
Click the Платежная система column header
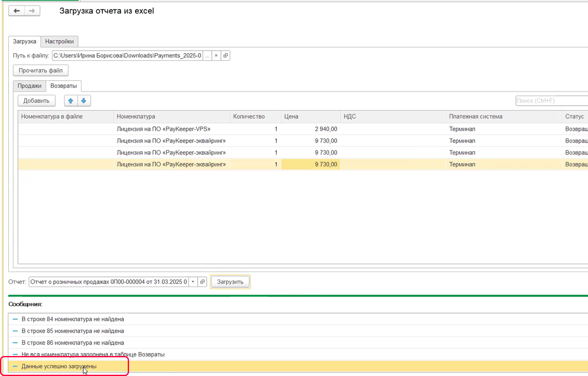tap(504, 116)
